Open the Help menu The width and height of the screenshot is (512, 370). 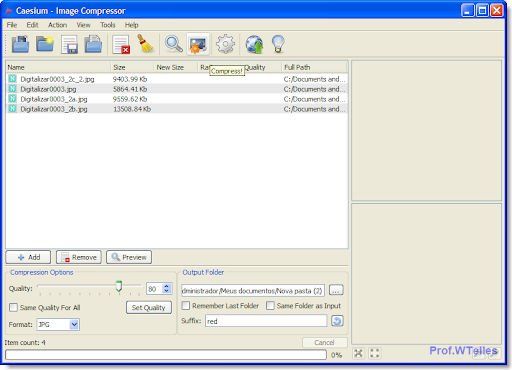pyautogui.click(x=131, y=25)
